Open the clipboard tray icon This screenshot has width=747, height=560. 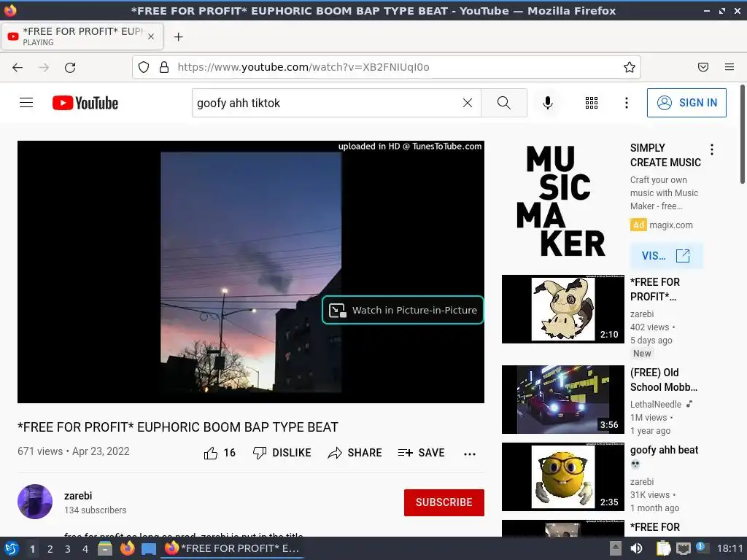662,548
